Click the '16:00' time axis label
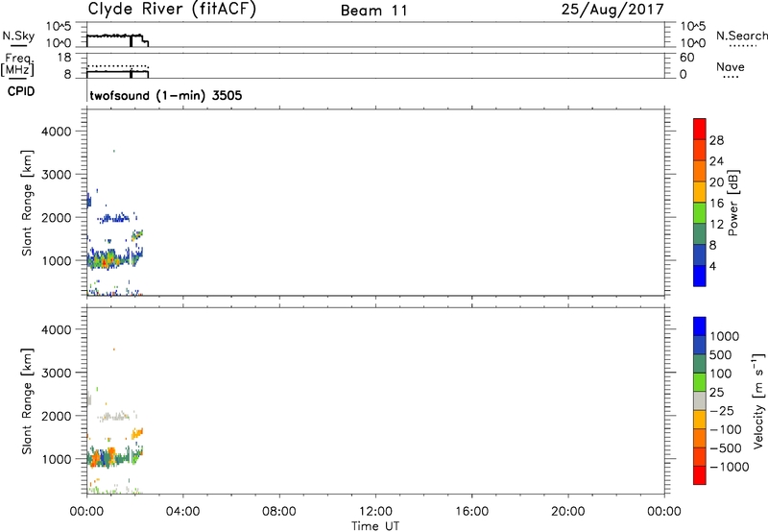 [x=471, y=512]
